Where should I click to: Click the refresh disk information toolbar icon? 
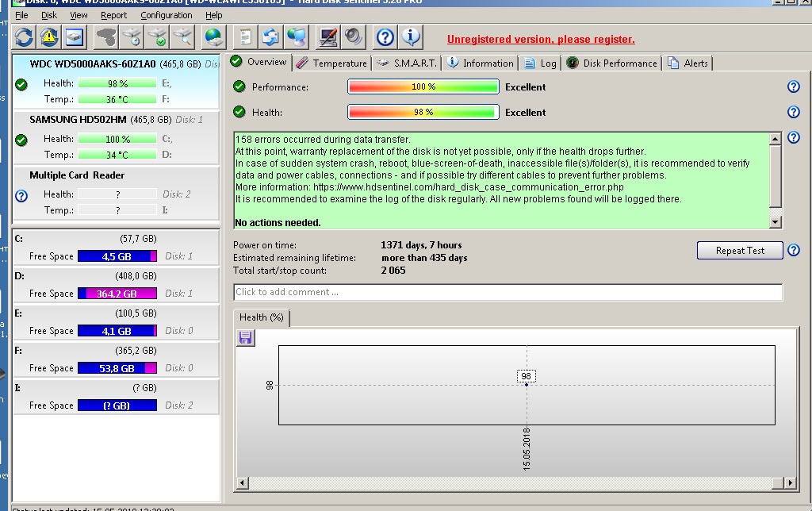(25, 36)
